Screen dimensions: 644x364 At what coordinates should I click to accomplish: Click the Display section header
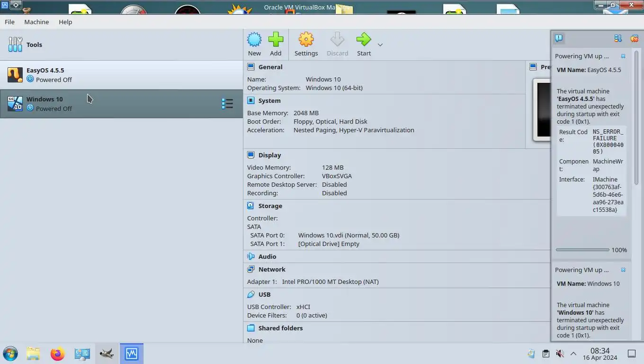(x=269, y=155)
